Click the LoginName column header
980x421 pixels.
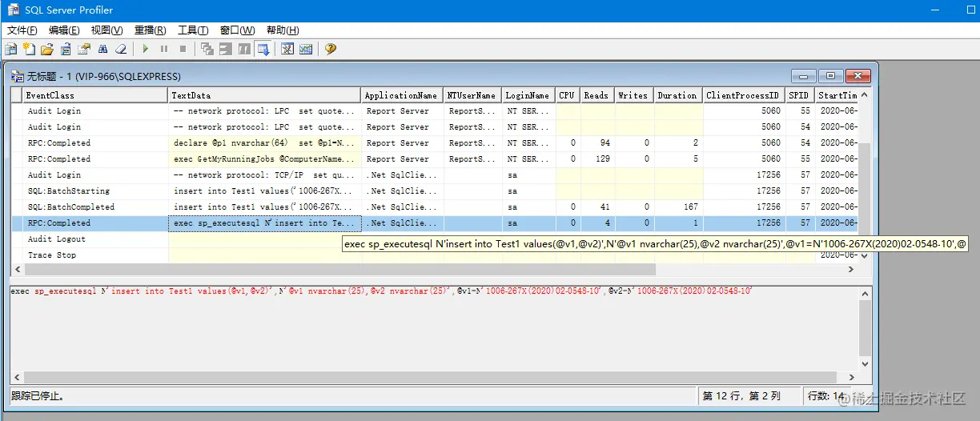[528, 95]
